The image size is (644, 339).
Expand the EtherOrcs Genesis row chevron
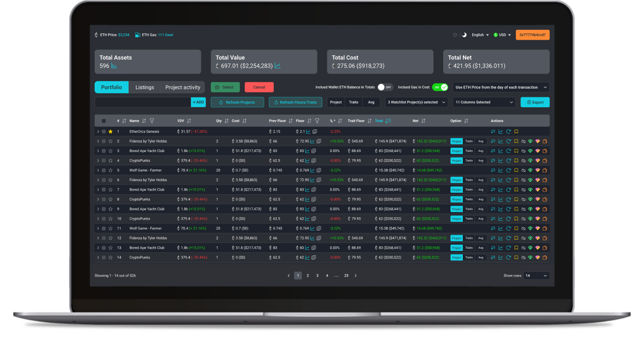(98, 132)
